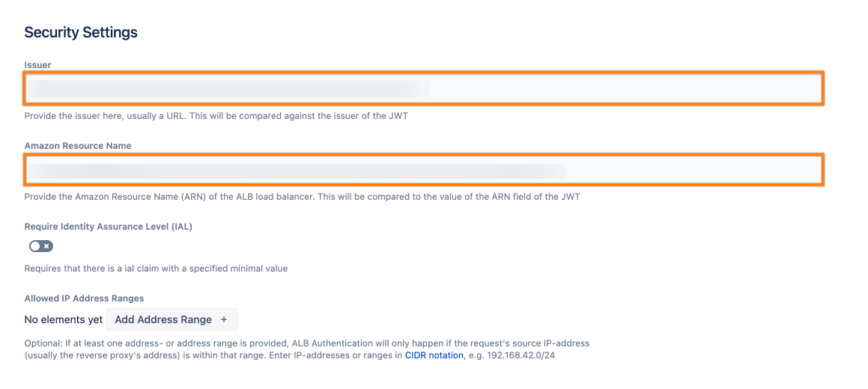Click the 'Provide the issuer here' help text
This screenshot has width=868, height=389.
pyautogui.click(x=216, y=116)
